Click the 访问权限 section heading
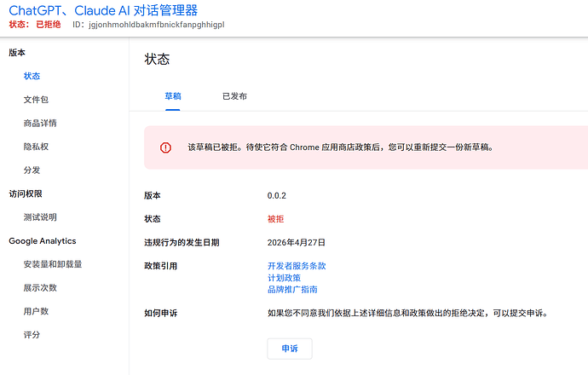 pos(26,193)
